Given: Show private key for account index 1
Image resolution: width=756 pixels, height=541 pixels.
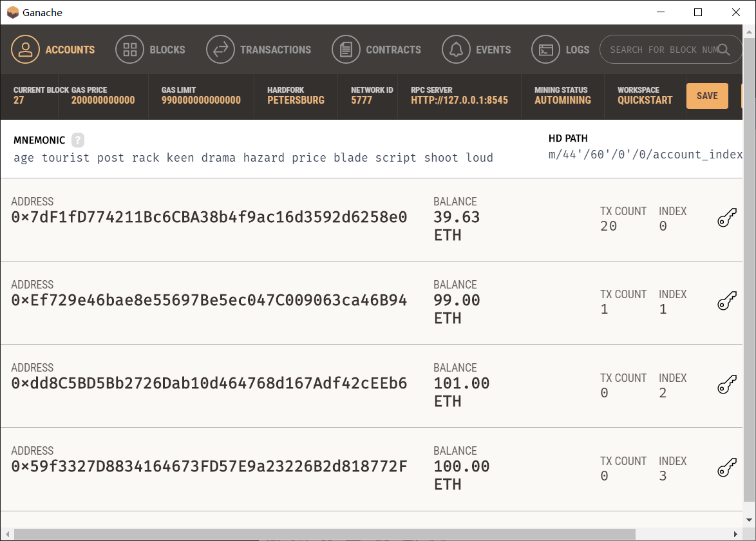Looking at the screenshot, I should pos(726,302).
